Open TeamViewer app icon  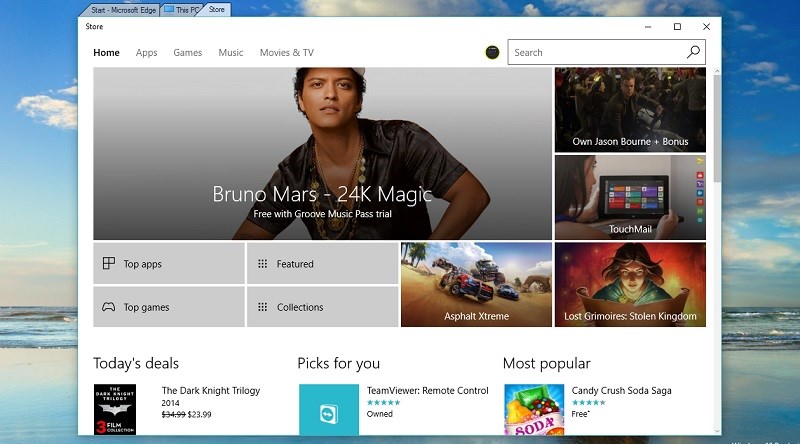pyautogui.click(x=329, y=410)
